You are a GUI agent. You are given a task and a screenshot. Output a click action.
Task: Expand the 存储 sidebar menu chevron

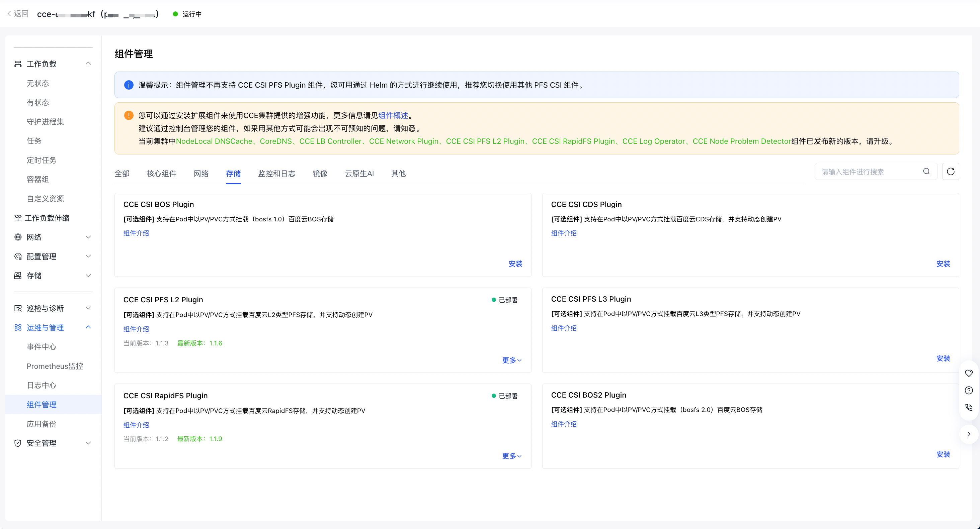tap(88, 276)
